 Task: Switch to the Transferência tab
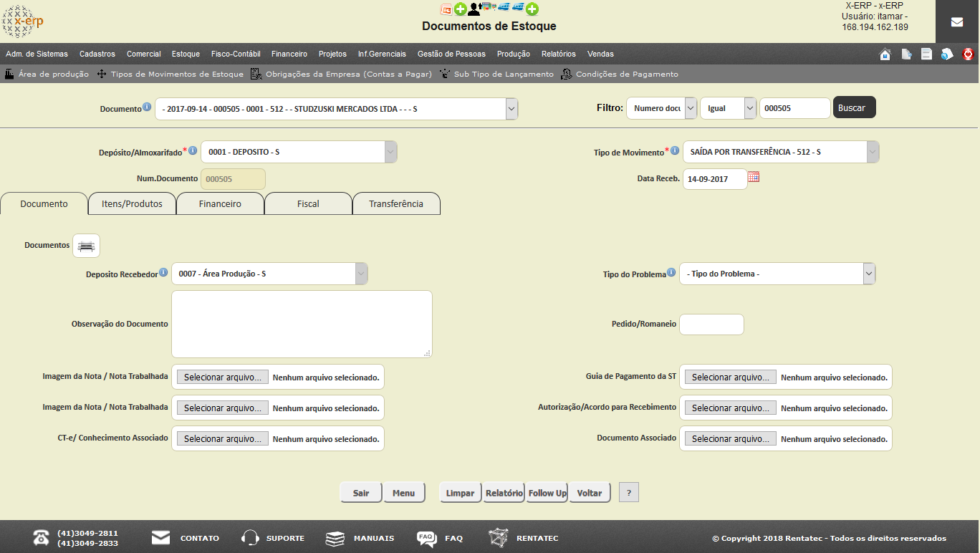pos(396,204)
